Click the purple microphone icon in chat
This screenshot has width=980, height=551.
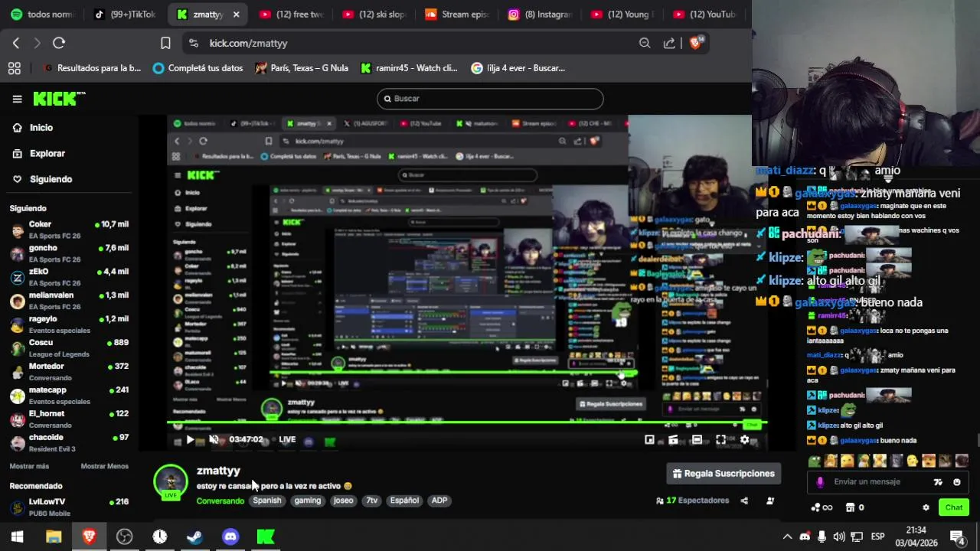820,482
